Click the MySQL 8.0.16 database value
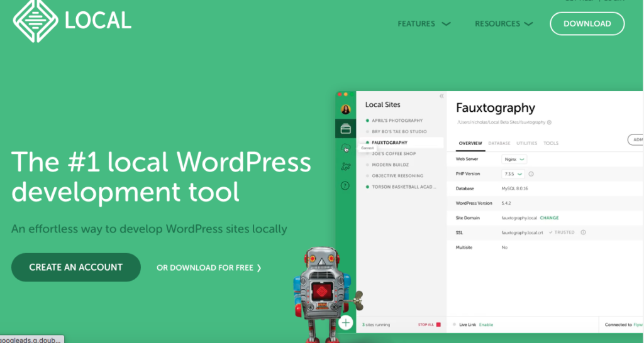This screenshot has width=644, height=343. [514, 188]
